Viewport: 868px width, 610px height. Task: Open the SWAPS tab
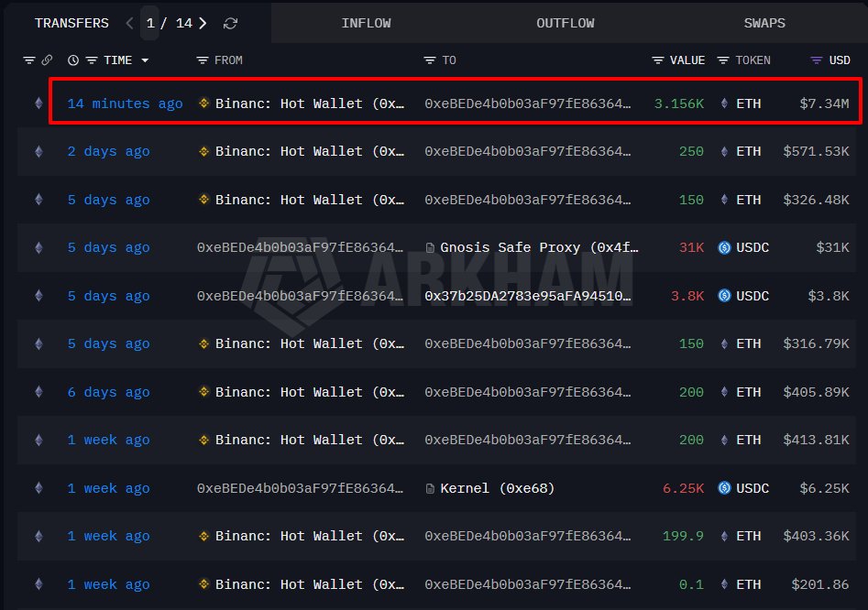(x=764, y=23)
